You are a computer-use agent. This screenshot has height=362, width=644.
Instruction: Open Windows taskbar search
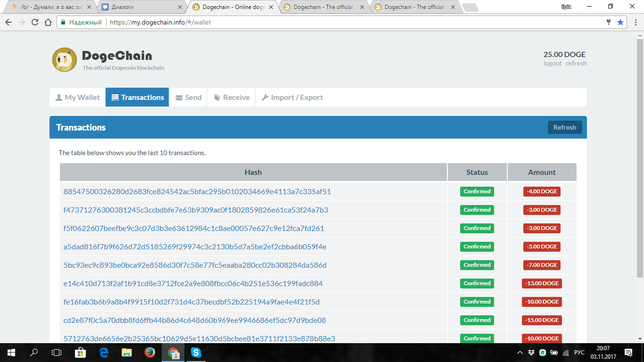coord(34,352)
